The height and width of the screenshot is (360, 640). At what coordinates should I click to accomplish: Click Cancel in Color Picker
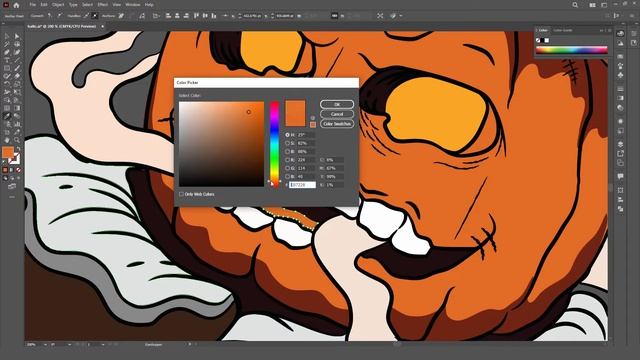point(337,114)
